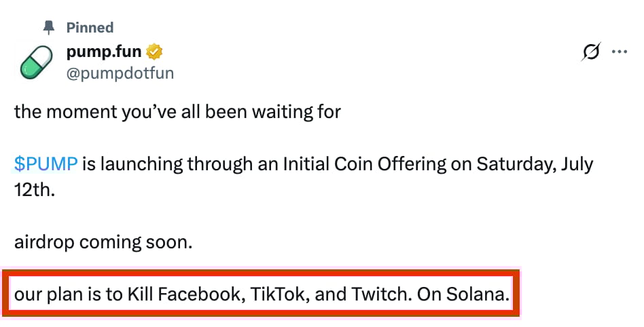Visit the @pumpdotfun handle

(120, 73)
